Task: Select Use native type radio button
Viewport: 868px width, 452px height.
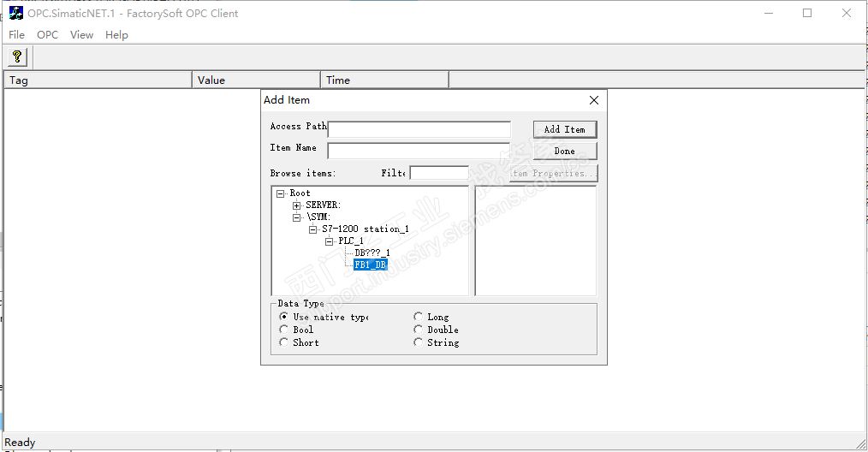Action: pyautogui.click(x=284, y=316)
